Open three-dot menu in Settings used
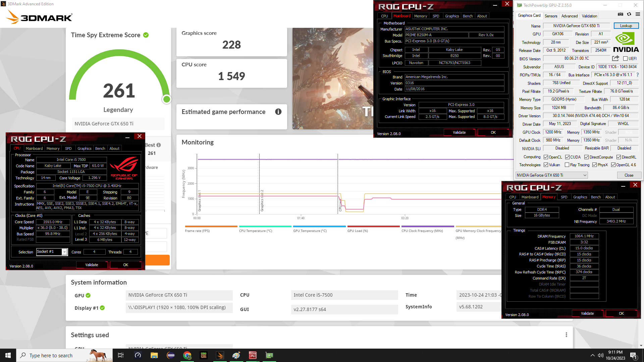Image resolution: width=644 pixels, height=362 pixels. pyautogui.click(x=567, y=335)
